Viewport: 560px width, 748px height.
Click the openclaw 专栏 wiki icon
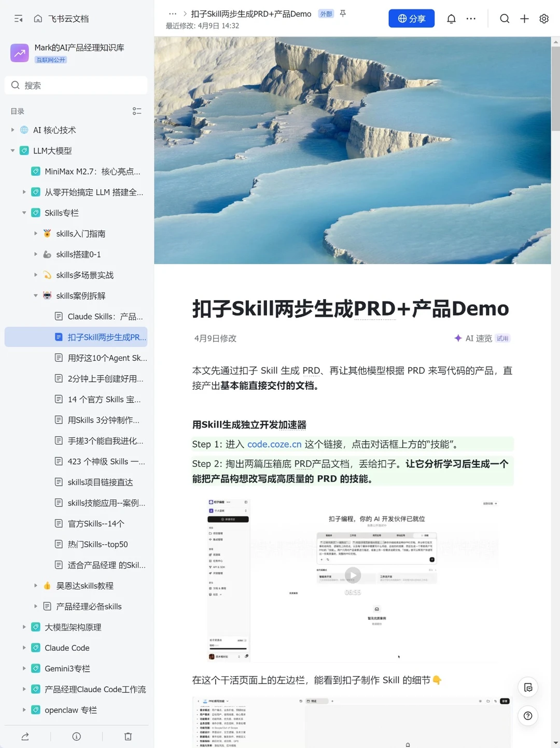pyautogui.click(x=36, y=710)
